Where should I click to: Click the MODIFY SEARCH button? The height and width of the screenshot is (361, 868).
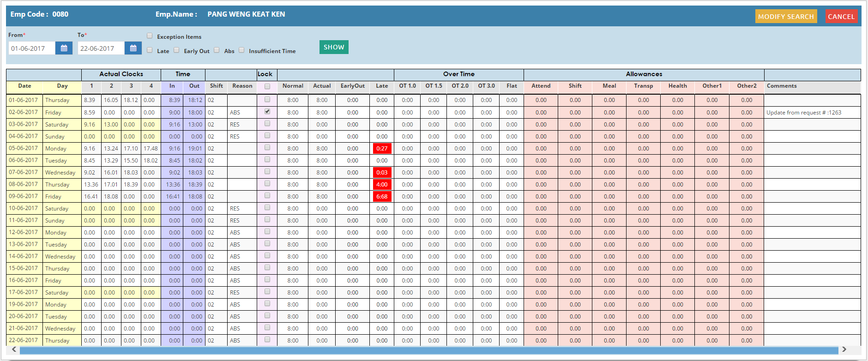pyautogui.click(x=786, y=17)
